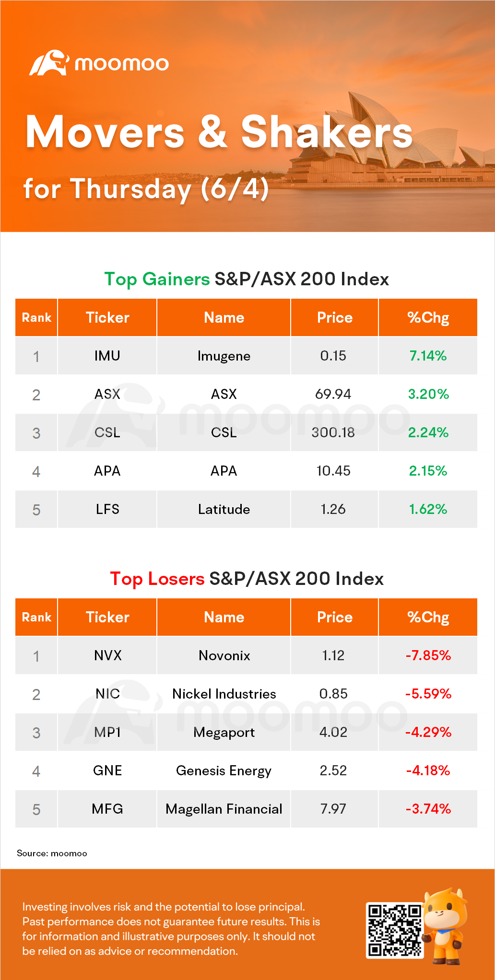
Task: Click the QR code image
Action: 394,930
